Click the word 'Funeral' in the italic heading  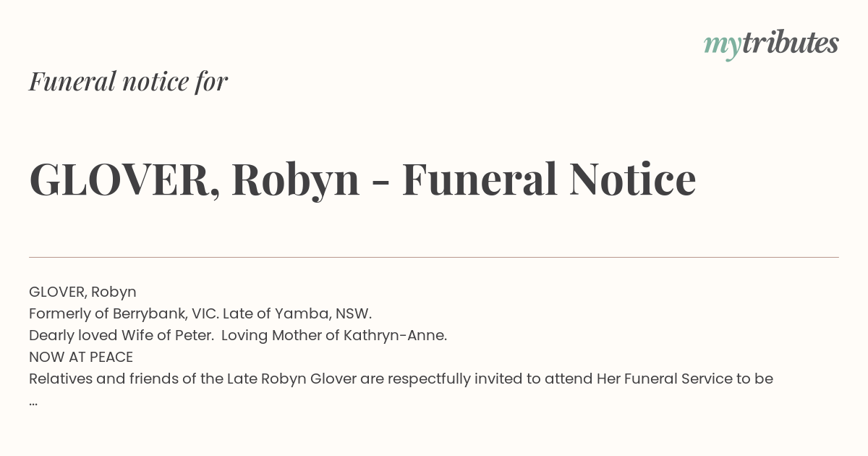pyautogui.click(x=72, y=81)
